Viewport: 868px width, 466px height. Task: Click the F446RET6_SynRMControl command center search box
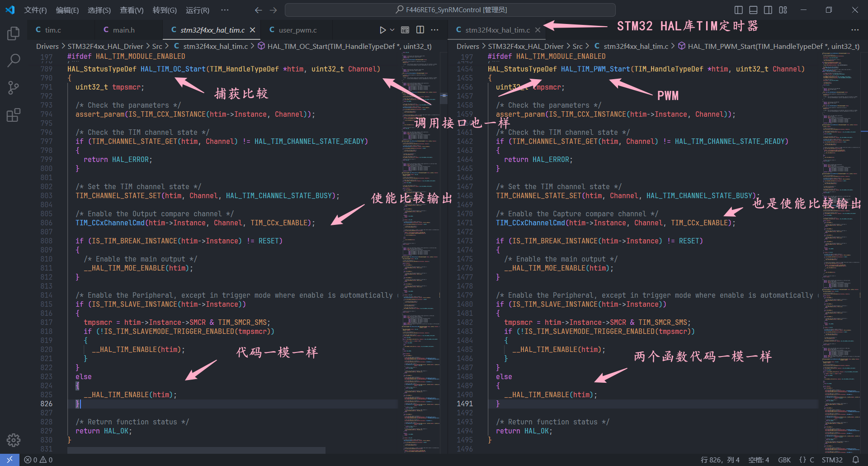pos(450,10)
